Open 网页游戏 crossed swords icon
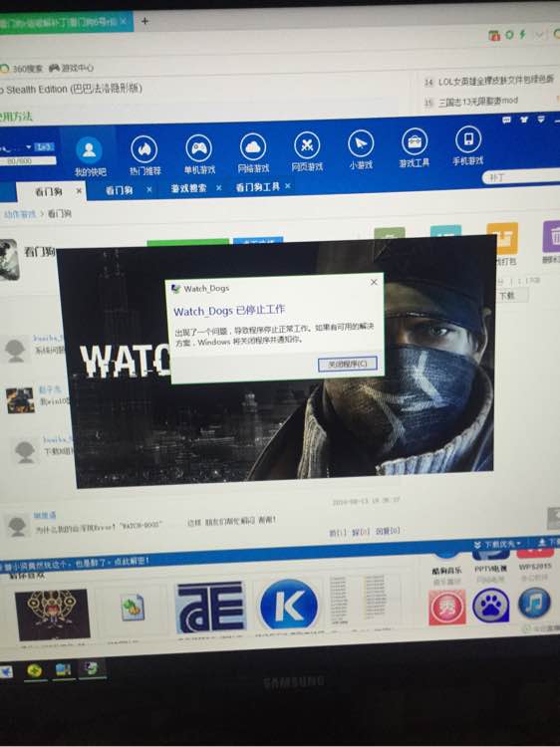This screenshot has height=747, width=560. (x=307, y=144)
